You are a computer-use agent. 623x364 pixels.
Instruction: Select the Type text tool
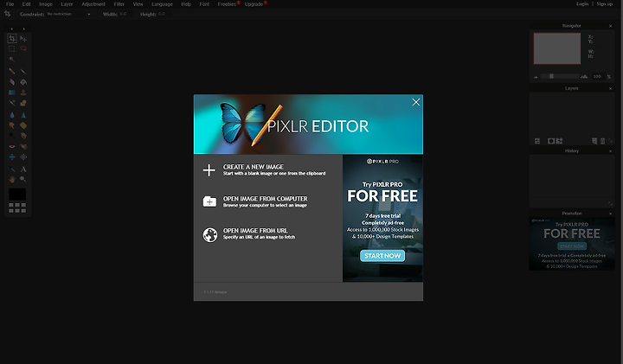tap(23, 169)
